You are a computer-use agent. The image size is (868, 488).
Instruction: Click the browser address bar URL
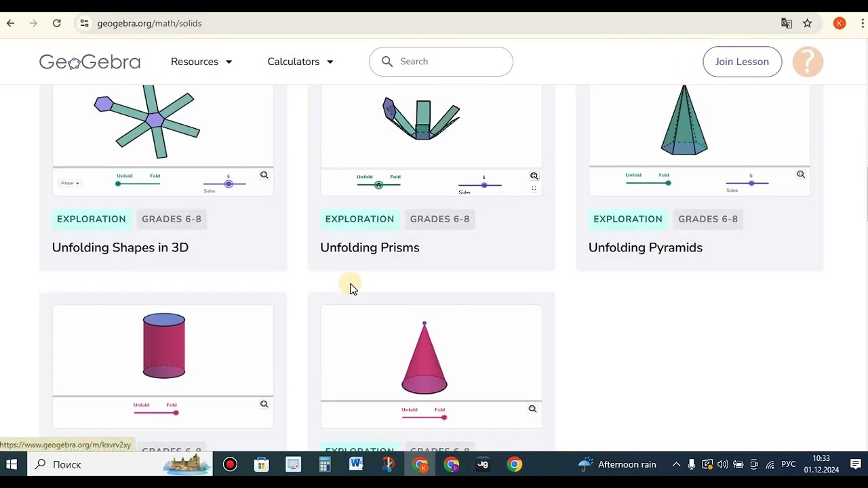coord(149,23)
